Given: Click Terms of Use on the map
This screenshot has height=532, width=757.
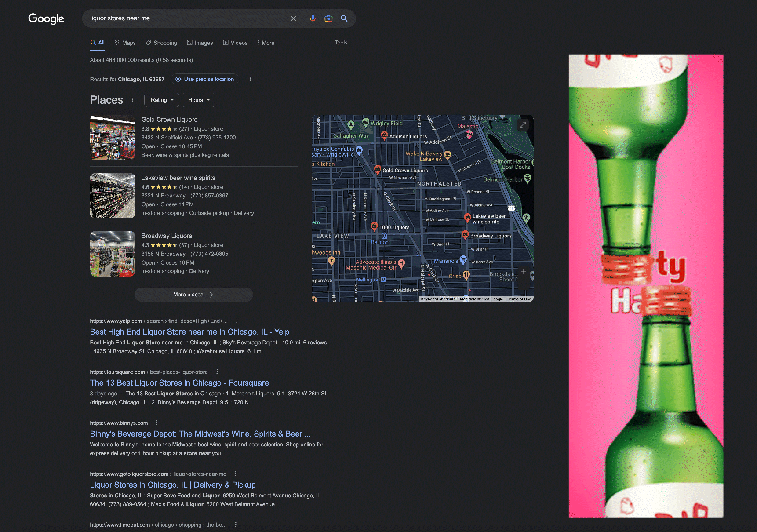Looking at the screenshot, I should (x=519, y=299).
